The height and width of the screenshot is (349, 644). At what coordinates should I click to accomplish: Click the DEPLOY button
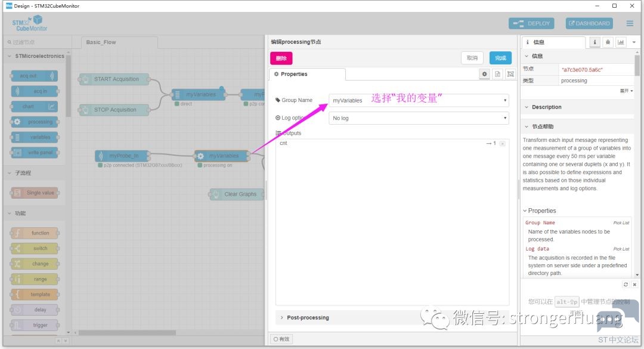coord(531,23)
